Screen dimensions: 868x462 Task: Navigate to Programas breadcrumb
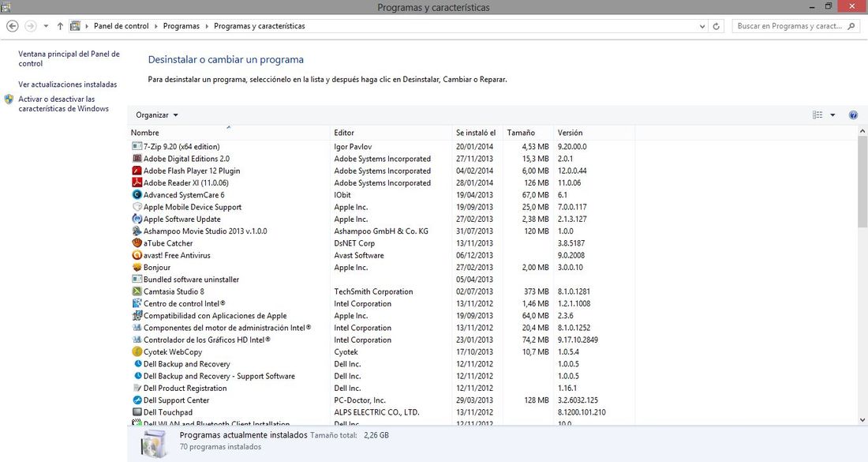[181, 26]
